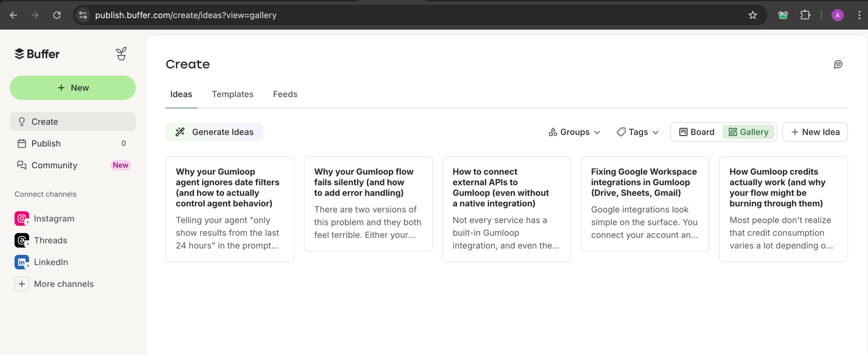Click the calendar icon next to Publish
The width and height of the screenshot is (868, 355).
tap(22, 143)
